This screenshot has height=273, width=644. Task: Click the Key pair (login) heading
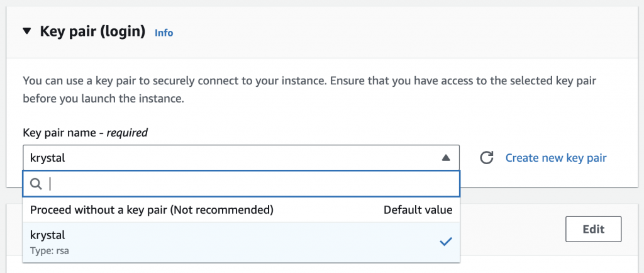tap(92, 31)
